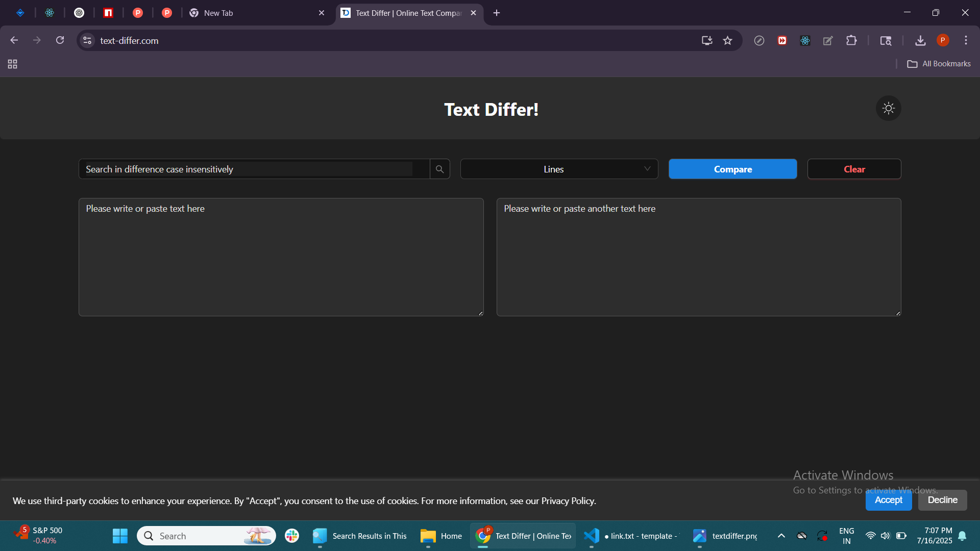Focus the search in difference field

click(x=254, y=169)
